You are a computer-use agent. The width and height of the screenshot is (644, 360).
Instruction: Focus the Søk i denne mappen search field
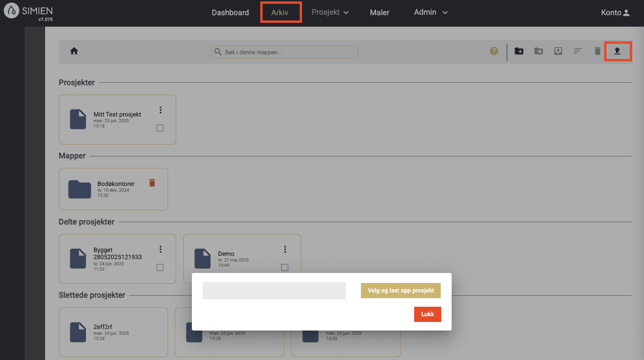point(284,52)
